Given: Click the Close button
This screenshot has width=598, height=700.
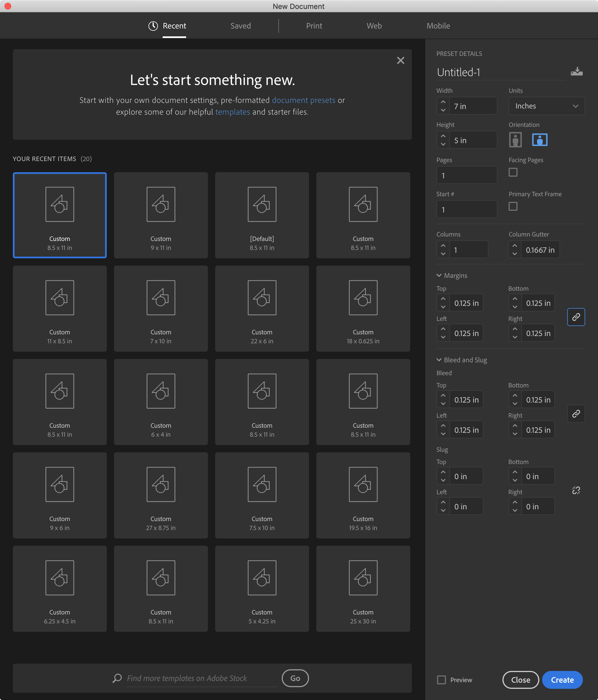Looking at the screenshot, I should tap(521, 680).
